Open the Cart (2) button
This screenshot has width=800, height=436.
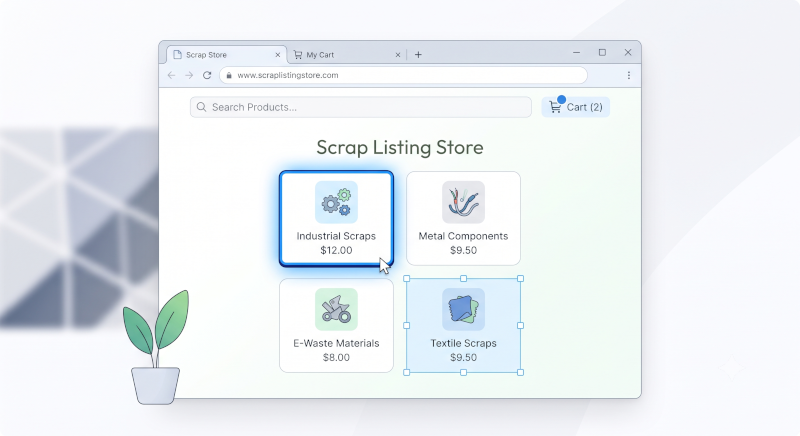pos(576,107)
